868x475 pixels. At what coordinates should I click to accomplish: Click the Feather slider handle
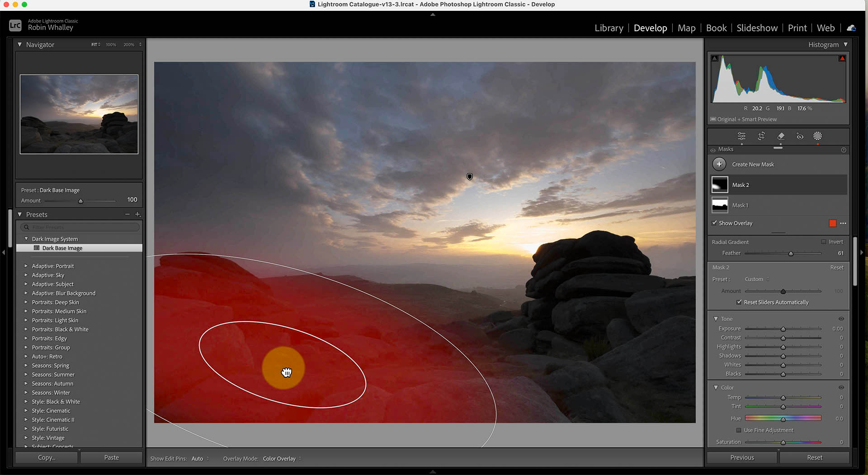pos(791,254)
